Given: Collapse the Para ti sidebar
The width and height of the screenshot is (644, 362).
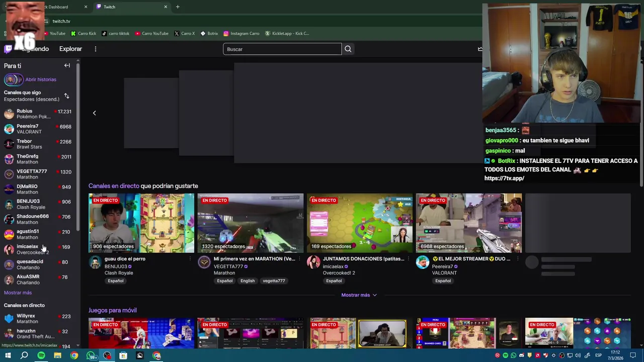Looking at the screenshot, I should [x=67, y=65].
